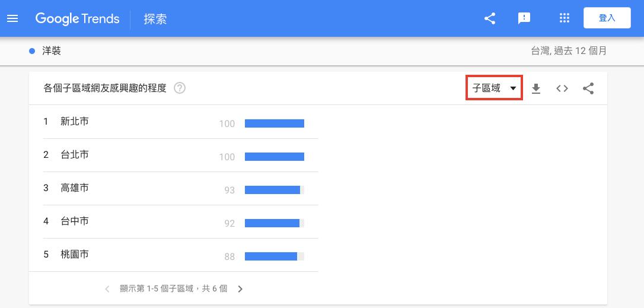
Task: Go to next page of subregions
Action: (x=240, y=289)
